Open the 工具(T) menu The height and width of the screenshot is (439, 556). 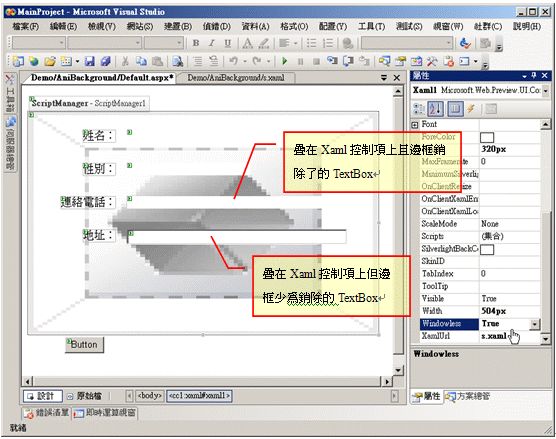371,26
